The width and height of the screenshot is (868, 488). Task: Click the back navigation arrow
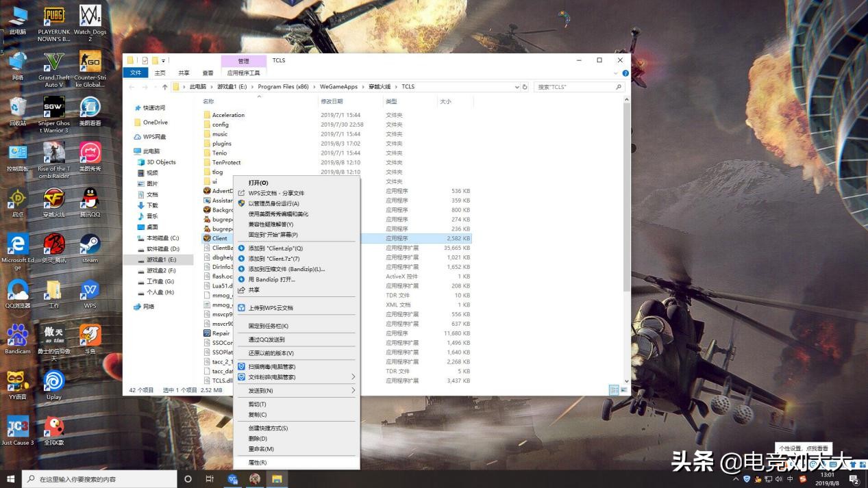click(130, 86)
